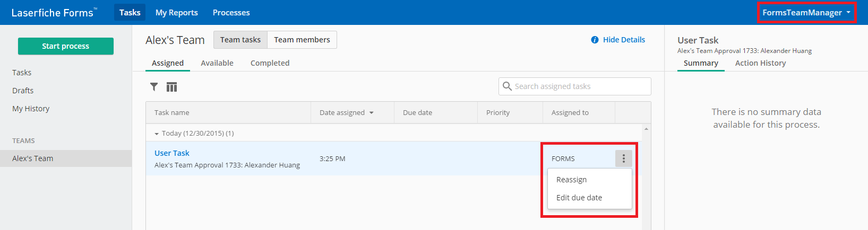
Task: Open the column chooser icon
Action: click(x=171, y=87)
